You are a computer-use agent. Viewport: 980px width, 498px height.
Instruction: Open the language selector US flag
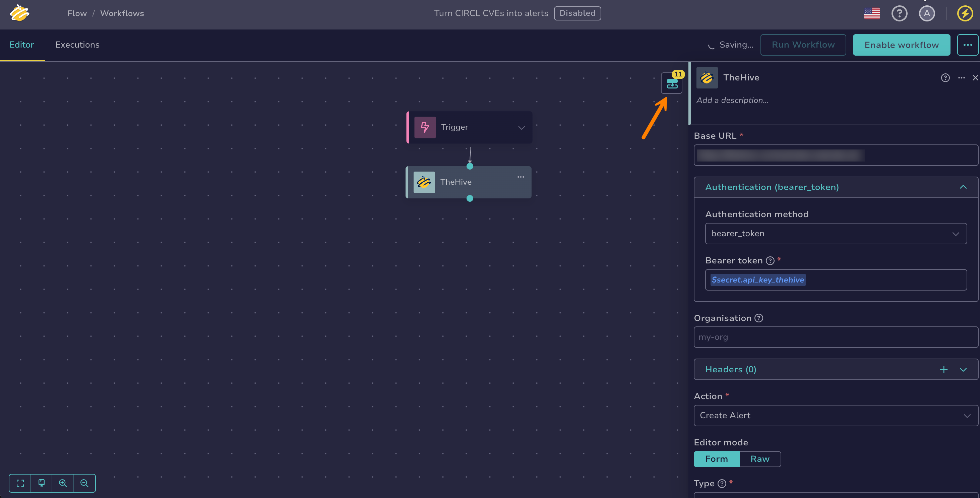pos(871,13)
